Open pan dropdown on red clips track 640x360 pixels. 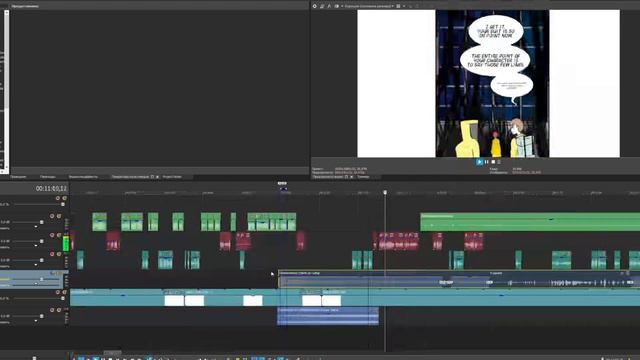point(36,246)
